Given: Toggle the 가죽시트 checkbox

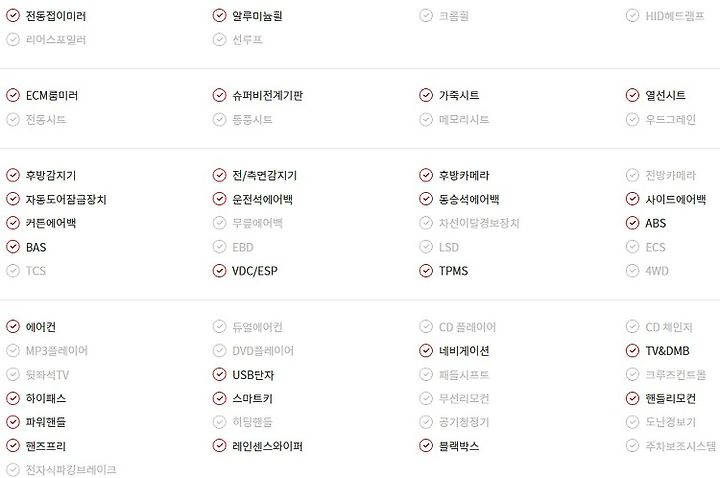Looking at the screenshot, I should coord(426,95).
